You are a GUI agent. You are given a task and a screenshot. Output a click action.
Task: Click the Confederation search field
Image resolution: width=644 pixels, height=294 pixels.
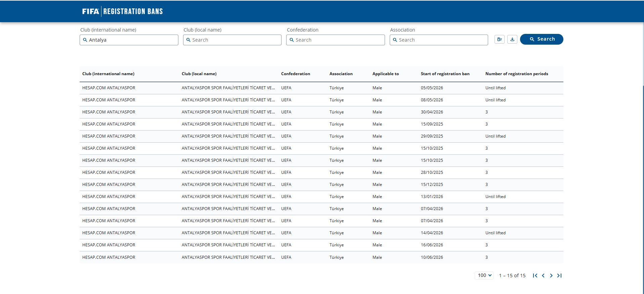[336, 40]
